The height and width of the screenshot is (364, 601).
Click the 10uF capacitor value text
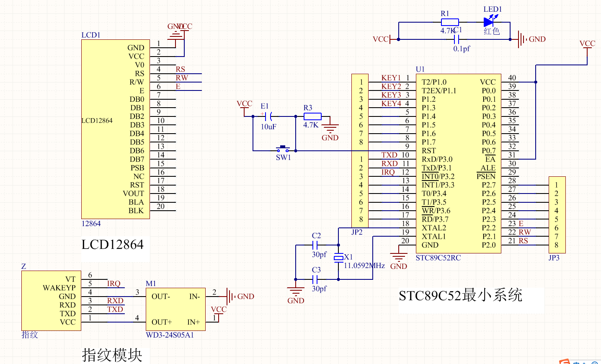point(268,126)
